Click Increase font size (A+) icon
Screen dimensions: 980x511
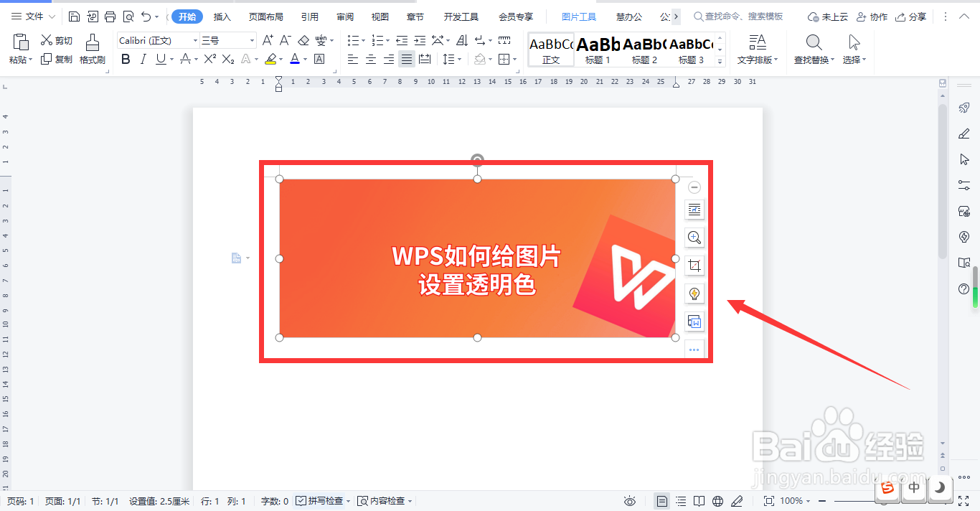click(x=268, y=40)
